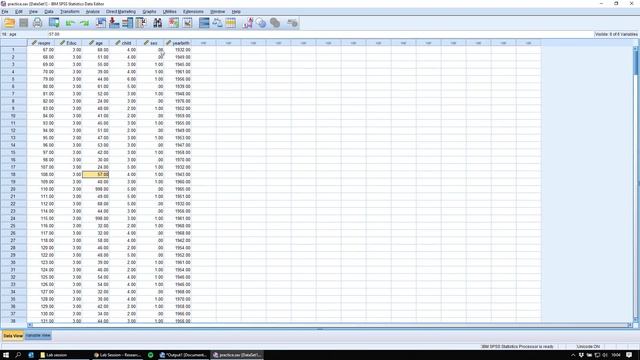Open the Data menu
The height and width of the screenshot is (360, 640).
pyautogui.click(x=49, y=11)
